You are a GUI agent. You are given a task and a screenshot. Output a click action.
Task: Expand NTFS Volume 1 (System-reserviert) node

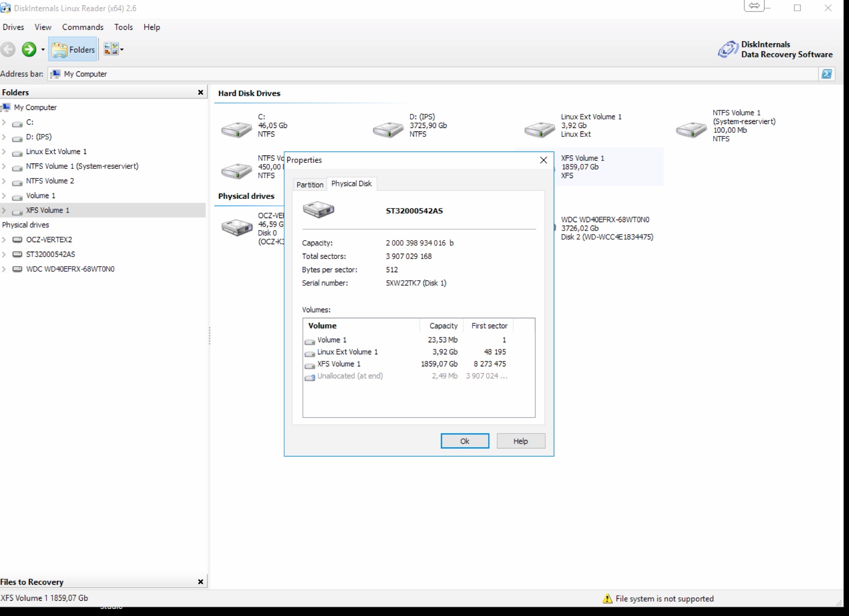4,166
